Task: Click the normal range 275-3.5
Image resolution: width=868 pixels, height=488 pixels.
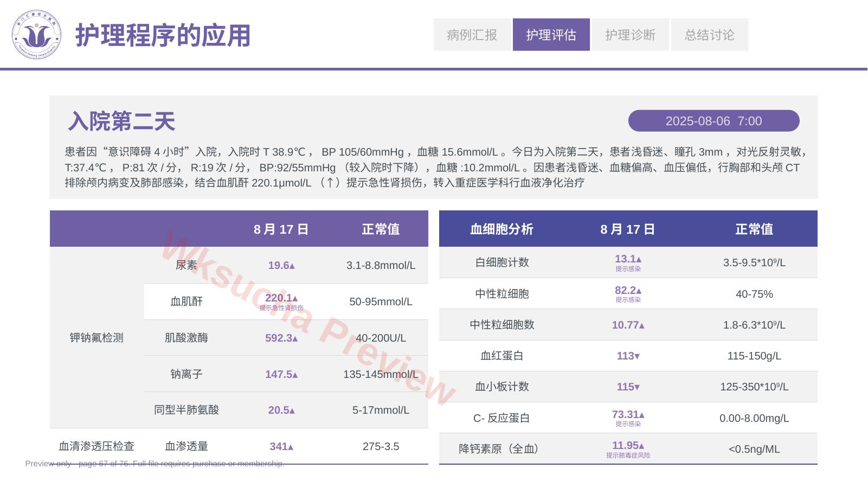Action: click(x=381, y=446)
